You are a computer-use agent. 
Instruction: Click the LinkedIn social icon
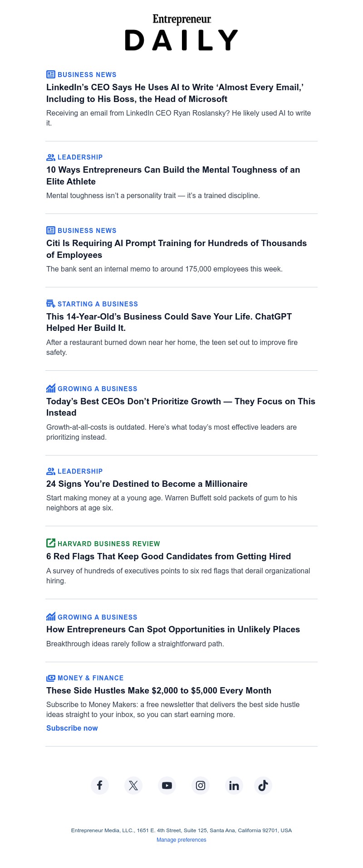234,786
